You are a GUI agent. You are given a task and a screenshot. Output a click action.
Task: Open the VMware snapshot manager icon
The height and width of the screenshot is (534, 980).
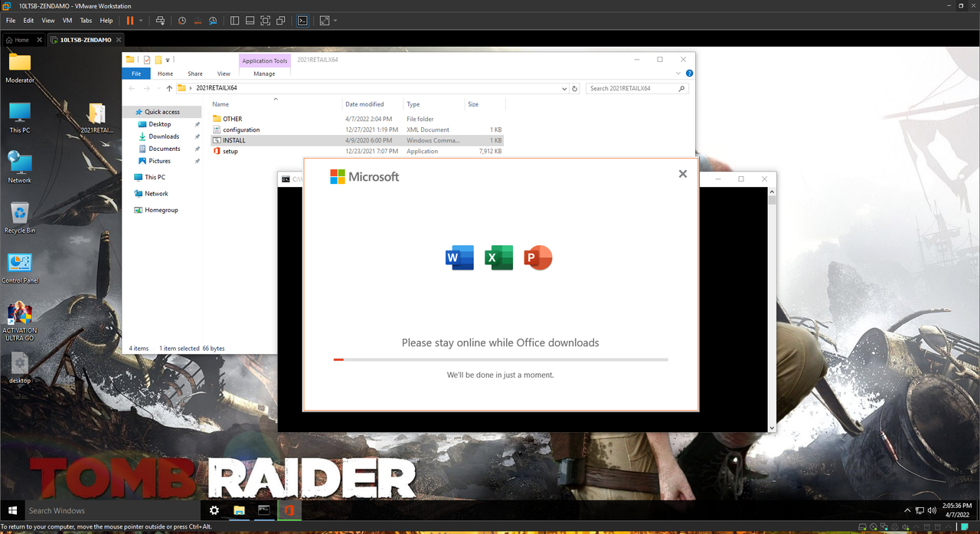[213, 21]
